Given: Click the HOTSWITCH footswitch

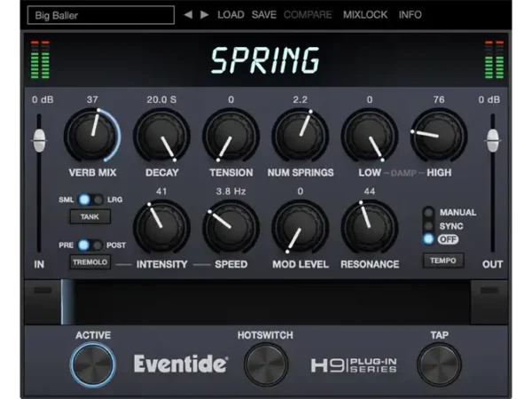Looking at the screenshot, I should tap(266, 364).
